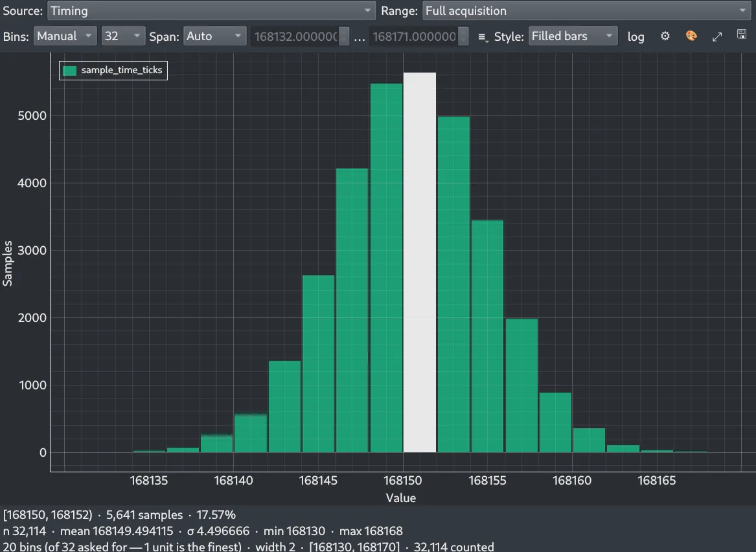The image size is (756, 552).
Task: Select the highlighted white histogram bar
Action: (x=420, y=263)
